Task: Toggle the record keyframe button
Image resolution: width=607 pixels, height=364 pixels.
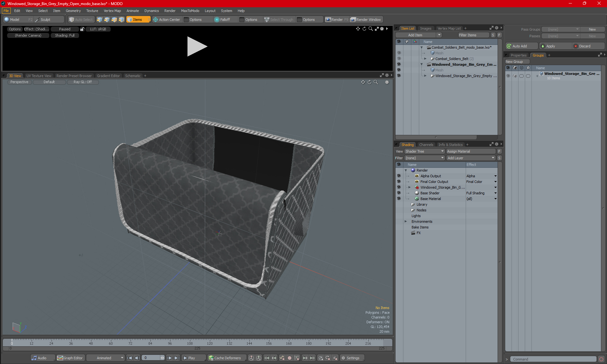Action: 289,358
